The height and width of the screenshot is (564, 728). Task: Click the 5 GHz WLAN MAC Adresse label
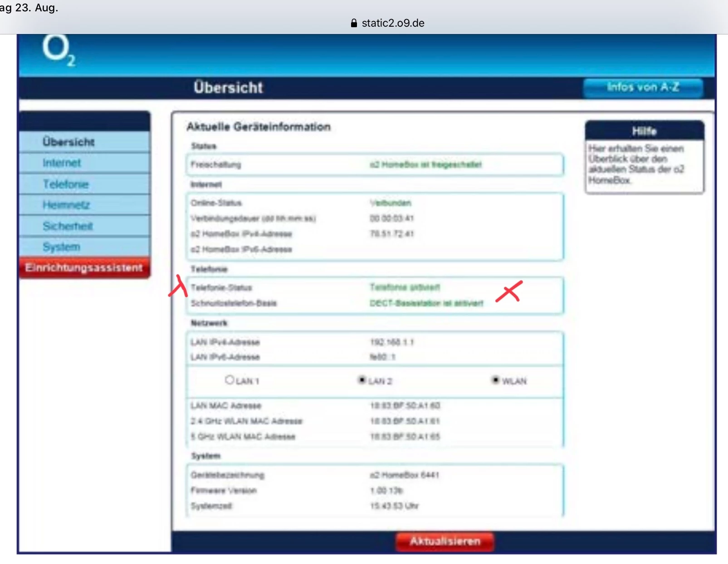click(243, 437)
